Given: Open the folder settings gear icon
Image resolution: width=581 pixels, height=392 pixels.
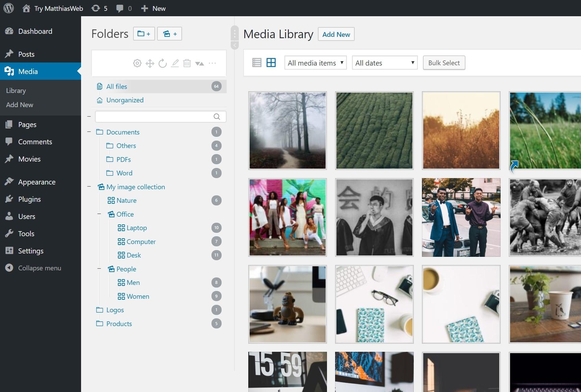Looking at the screenshot, I should (x=137, y=63).
